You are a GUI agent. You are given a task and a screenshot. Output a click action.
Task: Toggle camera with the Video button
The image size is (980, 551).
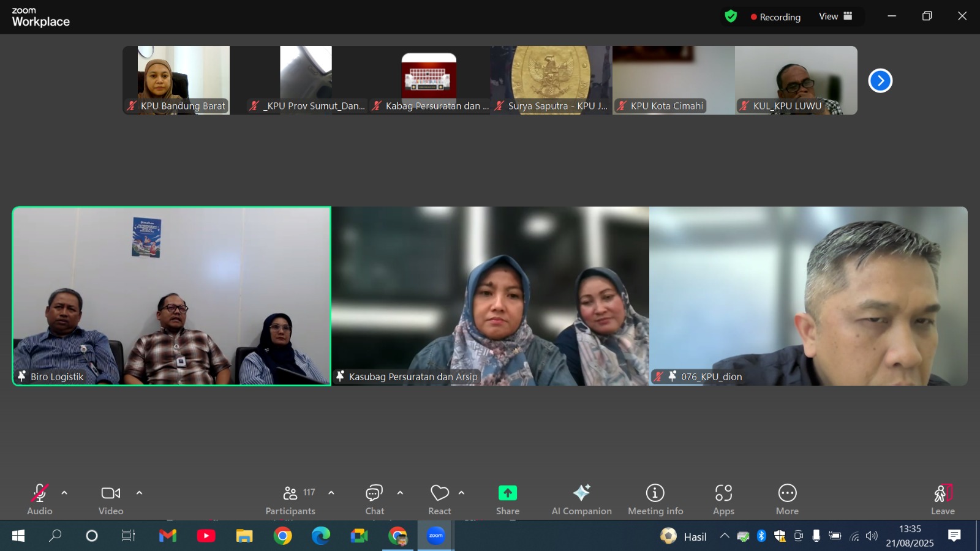pos(111,494)
